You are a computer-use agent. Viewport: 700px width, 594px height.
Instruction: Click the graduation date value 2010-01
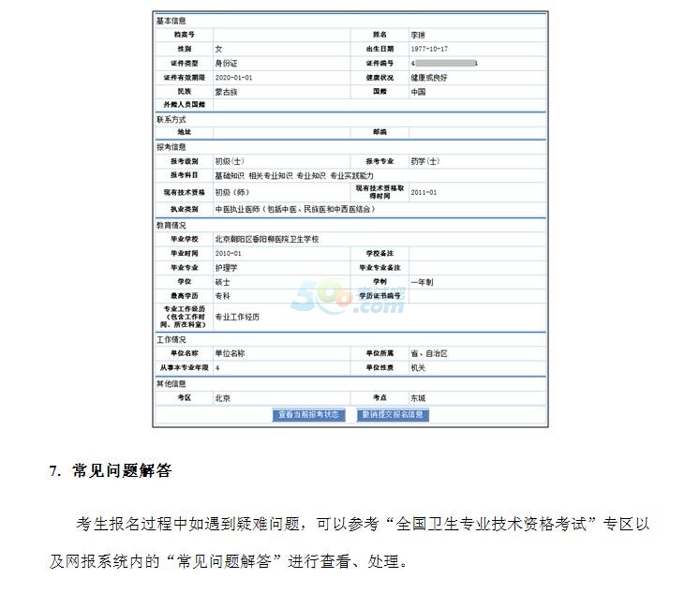[228, 254]
